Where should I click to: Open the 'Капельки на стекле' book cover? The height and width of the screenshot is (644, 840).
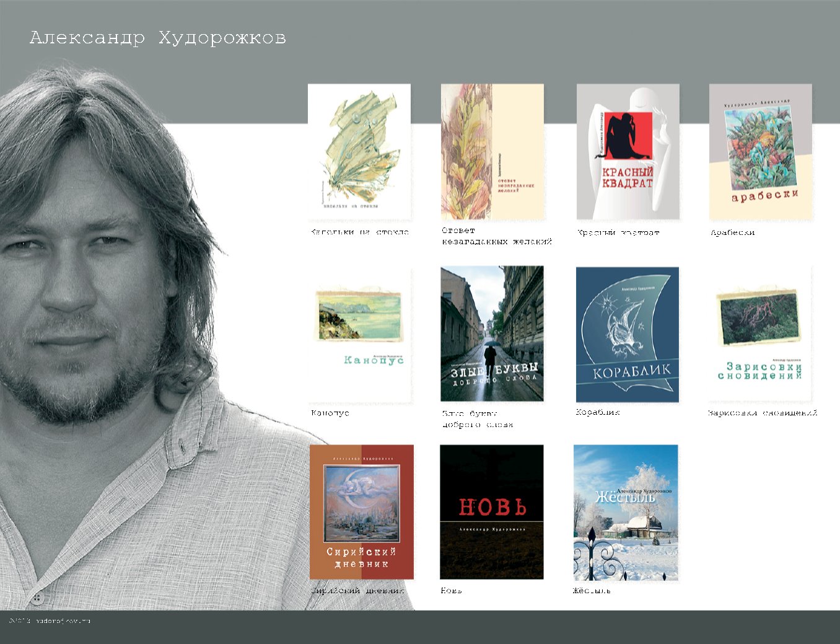click(x=359, y=152)
